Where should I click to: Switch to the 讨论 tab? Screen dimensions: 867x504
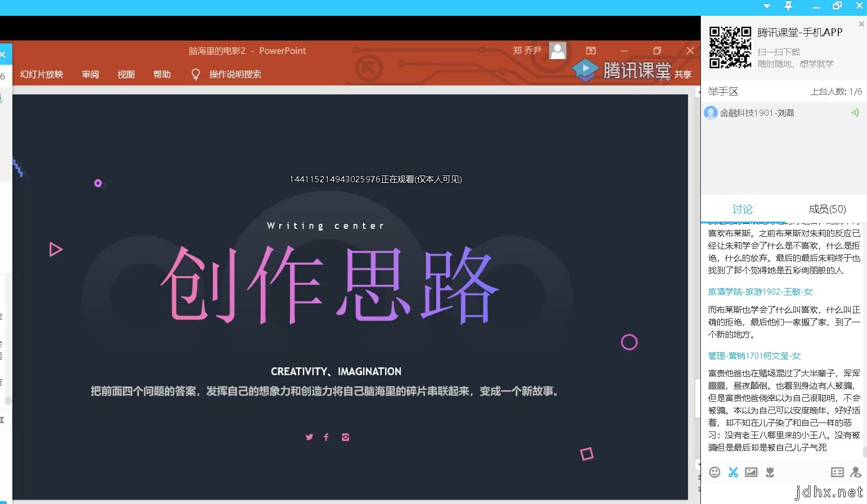[x=742, y=209]
